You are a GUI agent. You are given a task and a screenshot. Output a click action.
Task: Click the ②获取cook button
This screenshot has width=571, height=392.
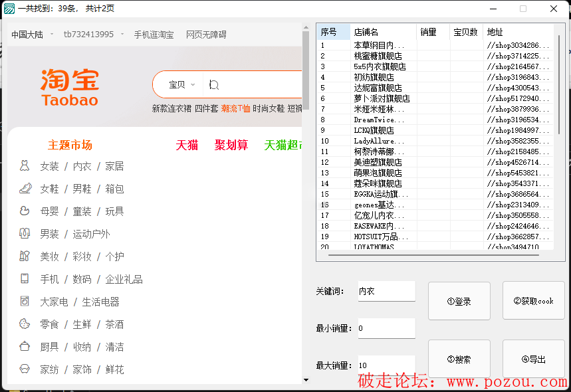point(534,300)
